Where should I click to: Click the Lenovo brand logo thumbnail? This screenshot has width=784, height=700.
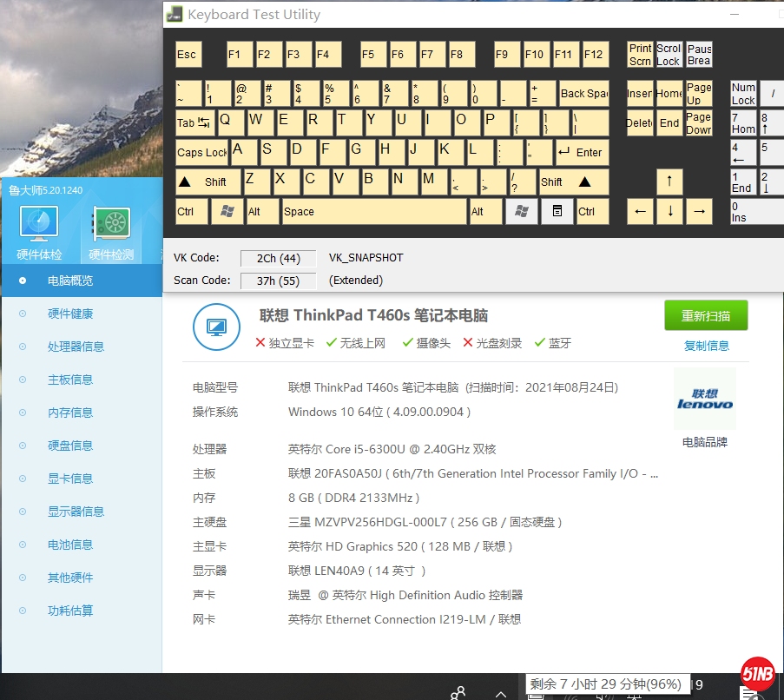[x=704, y=400]
